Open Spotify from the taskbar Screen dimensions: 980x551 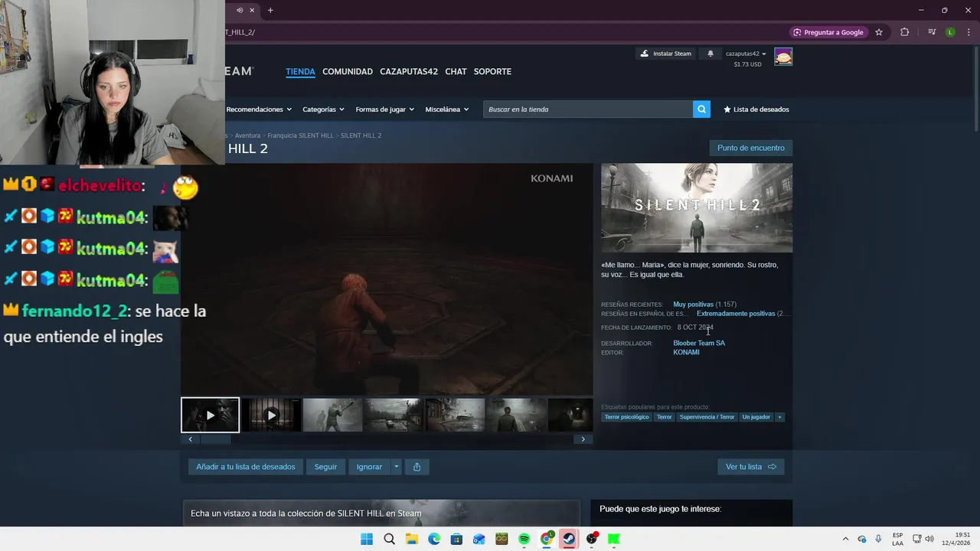point(524,539)
